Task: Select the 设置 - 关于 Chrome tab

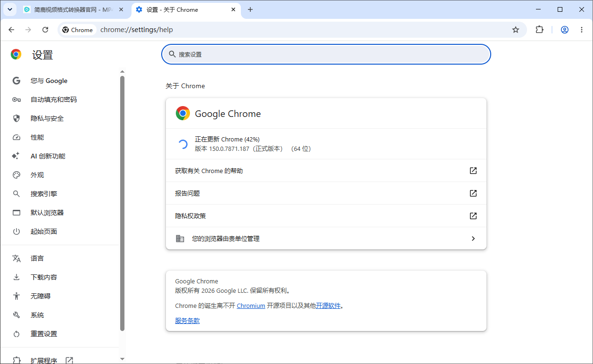Action: 186,9
